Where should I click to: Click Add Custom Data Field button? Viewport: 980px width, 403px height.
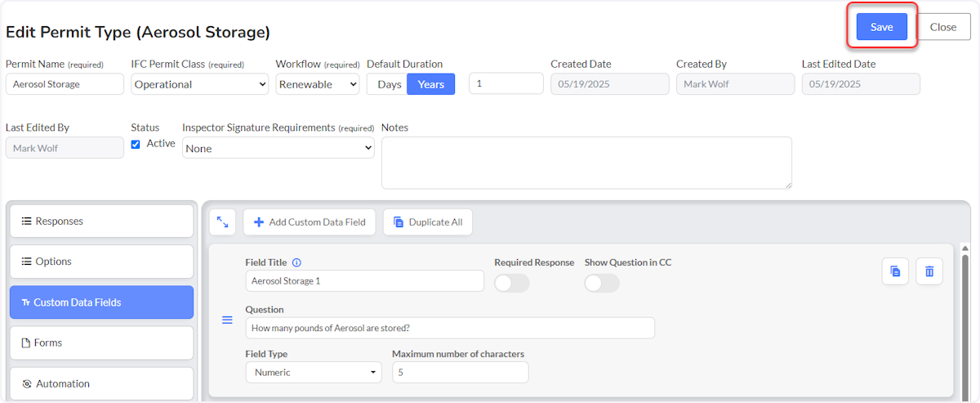pos(310,222)
